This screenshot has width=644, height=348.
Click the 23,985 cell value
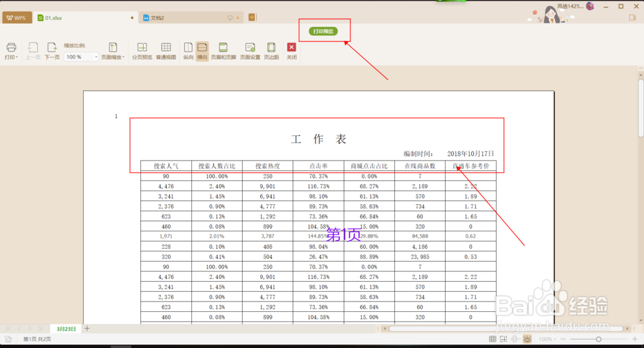[x=420, y=256]
